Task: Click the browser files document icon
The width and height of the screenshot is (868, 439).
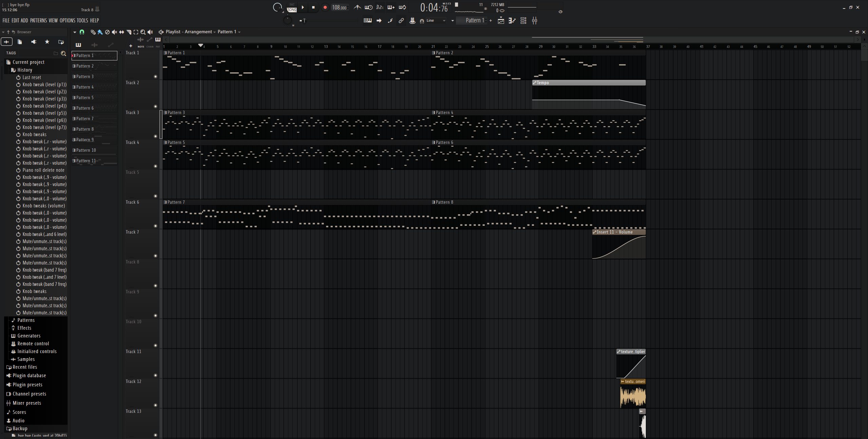Action: [20, 42]
